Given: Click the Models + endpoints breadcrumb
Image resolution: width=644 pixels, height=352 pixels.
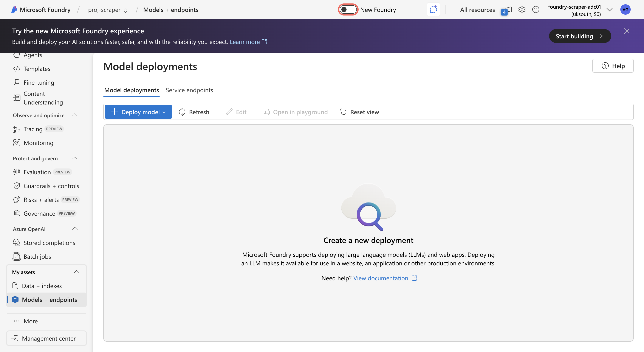Looking at the screenshot, I should click(x=171, y=10).
